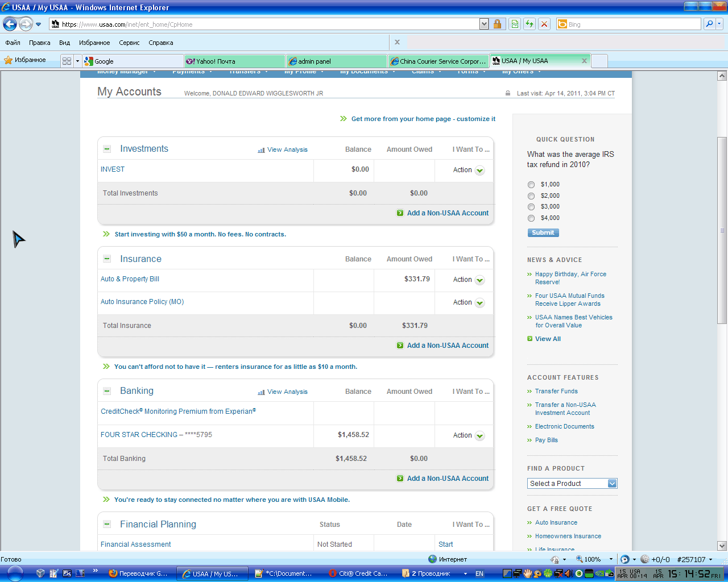Switch to the admin panel tab

pyautogui.click(x=337, y=61)
